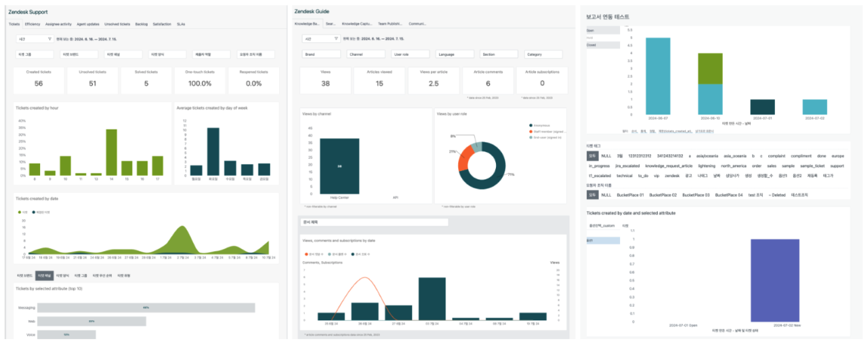Click the Views per article 2.5 card
Image resolution: width=868 pixels, height=346 pixels.
click(433, 80)
